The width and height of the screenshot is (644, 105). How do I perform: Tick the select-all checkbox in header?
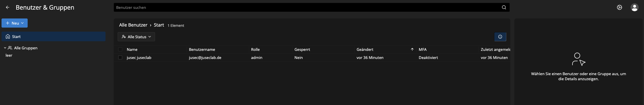pos(120,49)
